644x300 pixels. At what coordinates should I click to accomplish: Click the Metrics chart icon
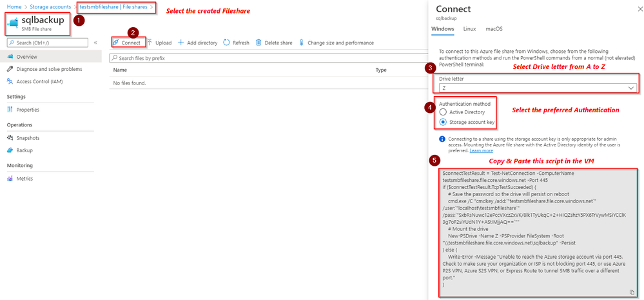[10, 179]
